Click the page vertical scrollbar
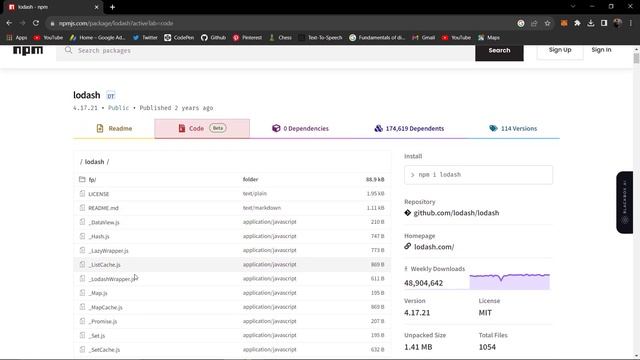 coord(636,58)
